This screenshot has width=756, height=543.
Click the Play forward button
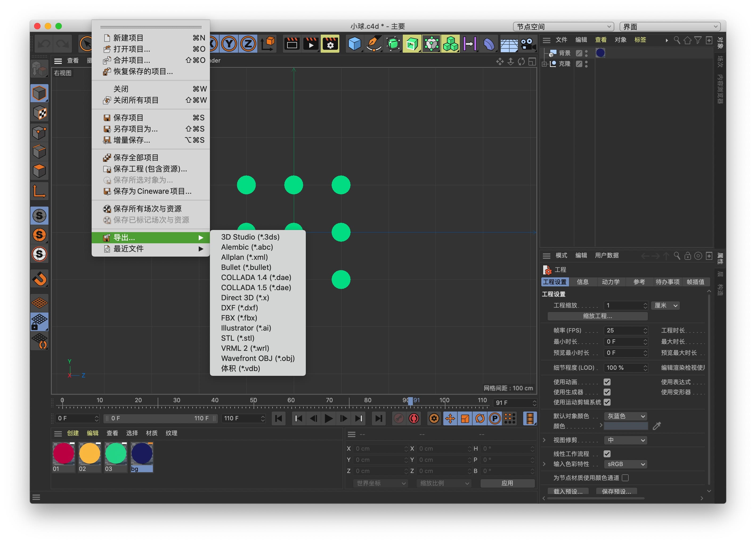(x=328, y=418)
